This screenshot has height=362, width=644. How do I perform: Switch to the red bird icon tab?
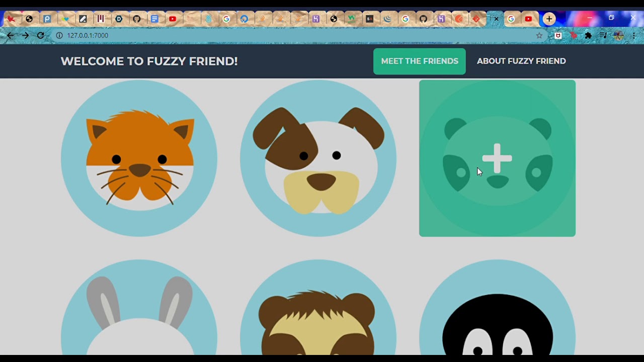[x=11, y=19]
